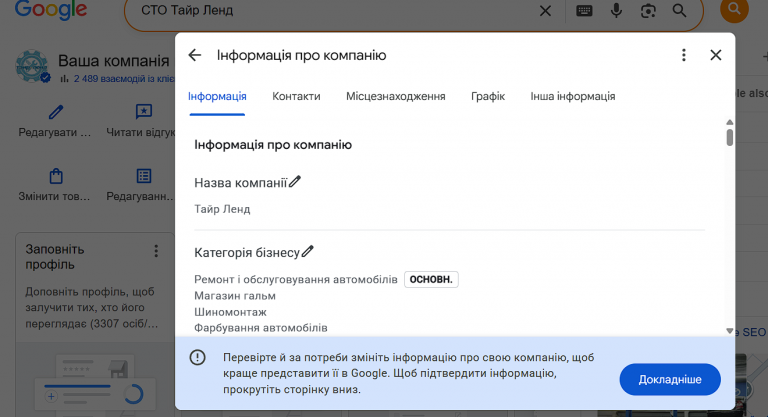Click the Категорія бізнесу field label

[247, 253]
